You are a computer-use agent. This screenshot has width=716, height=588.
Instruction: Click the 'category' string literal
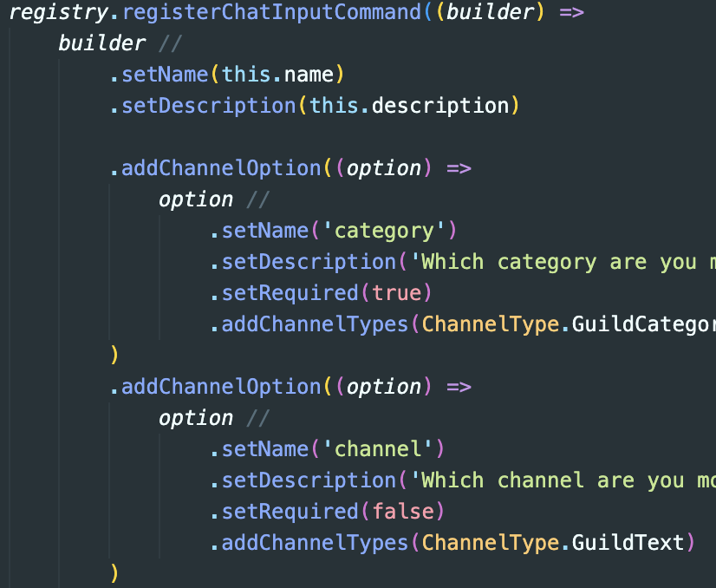[384, 231]
